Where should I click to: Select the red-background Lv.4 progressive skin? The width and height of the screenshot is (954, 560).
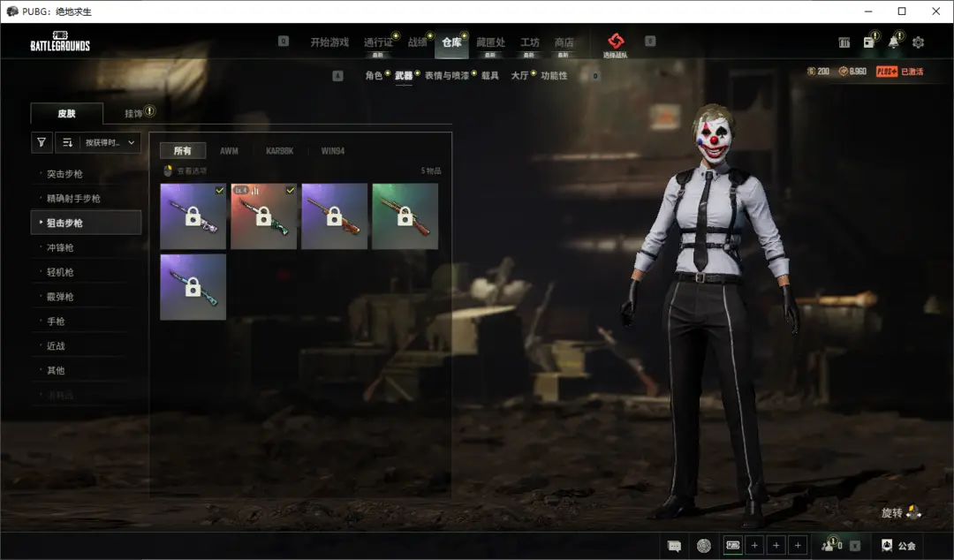(x=263, y=216)
